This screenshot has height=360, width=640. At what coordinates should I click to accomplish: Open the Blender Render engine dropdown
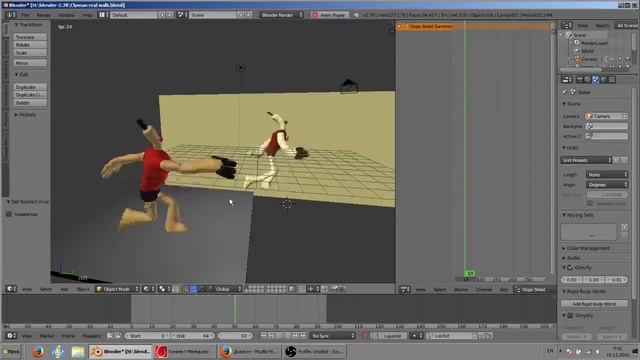point(281,15)
